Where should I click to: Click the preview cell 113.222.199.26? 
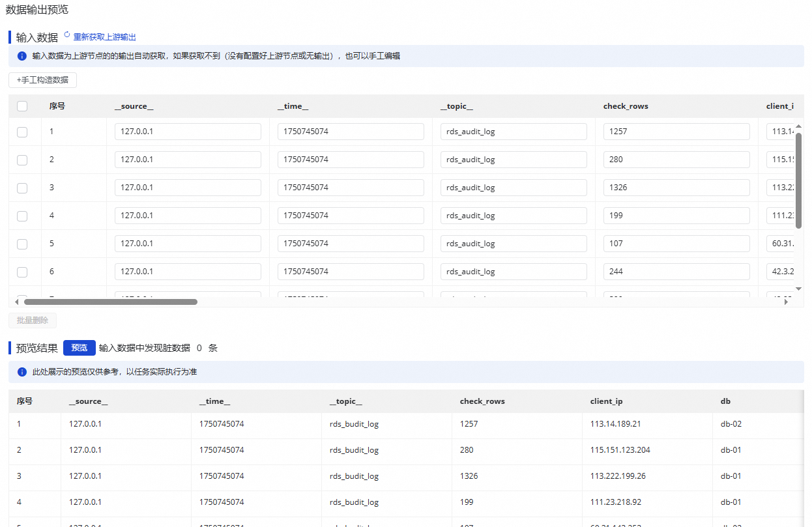pos(618,476)
